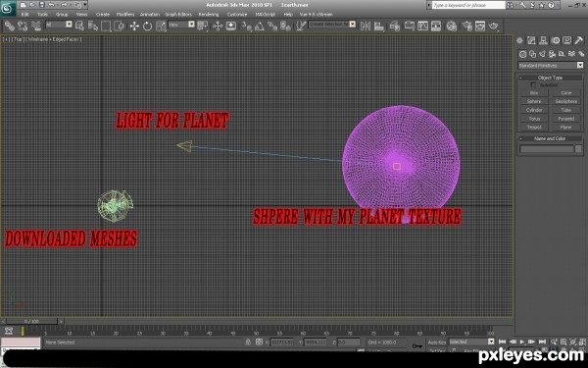
Task: Toggle the 3D Snaps button
Action: click(x=246, y=26)
